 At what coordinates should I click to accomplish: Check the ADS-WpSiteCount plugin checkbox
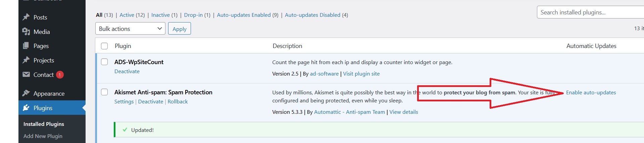104,62
